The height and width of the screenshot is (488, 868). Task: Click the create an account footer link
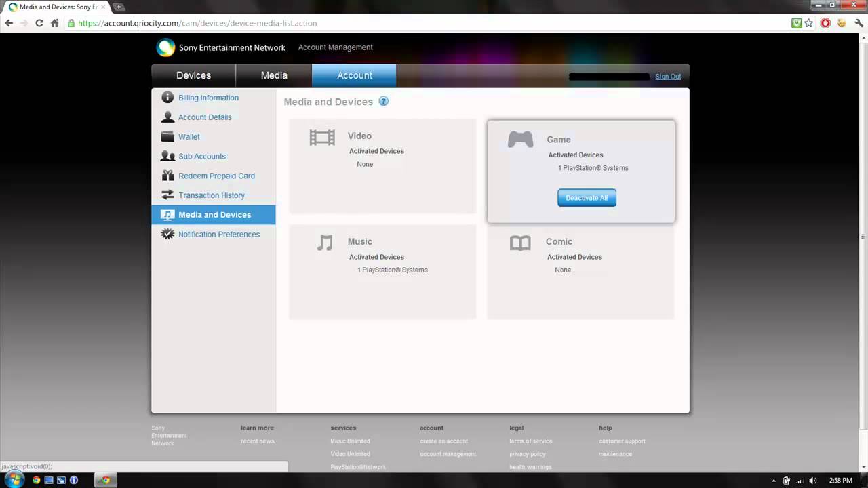tap(443, 441)
